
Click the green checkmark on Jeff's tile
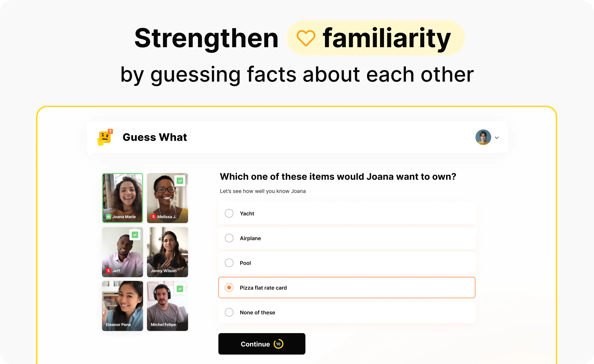pos(135,235)
